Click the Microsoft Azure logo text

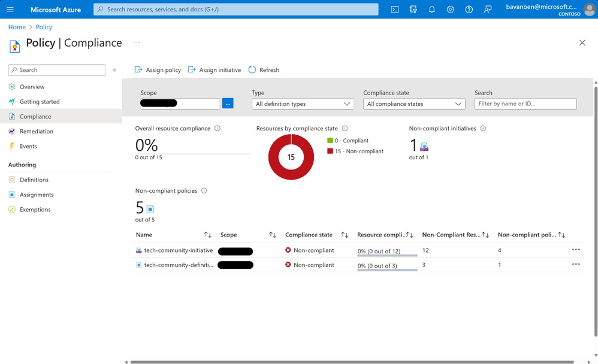coord(56,10)
